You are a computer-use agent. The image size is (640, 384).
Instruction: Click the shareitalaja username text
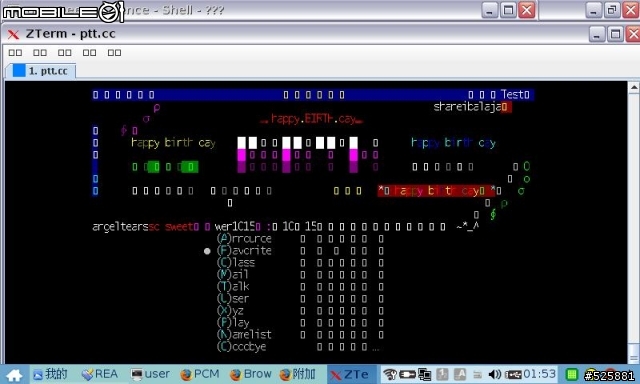pos(467,107)
